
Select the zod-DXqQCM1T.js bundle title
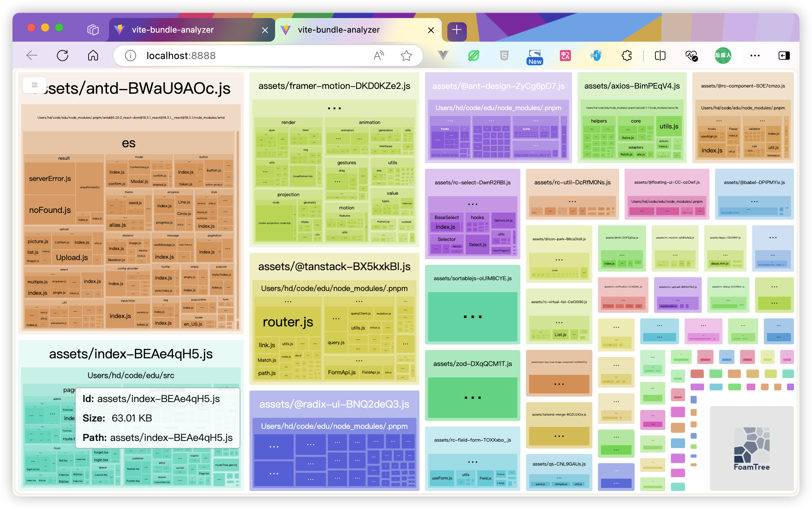coord(473,364)
